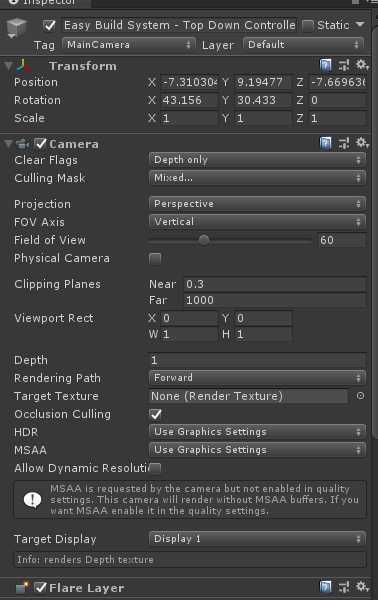Click the Viewport Rect X field
This screenshot has height=600, width=378.
(189, 318)
